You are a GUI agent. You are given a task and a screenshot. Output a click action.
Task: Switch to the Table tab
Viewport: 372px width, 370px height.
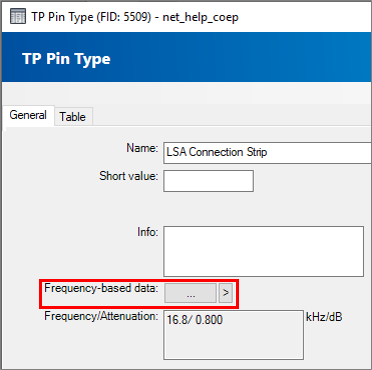(73, 116)
